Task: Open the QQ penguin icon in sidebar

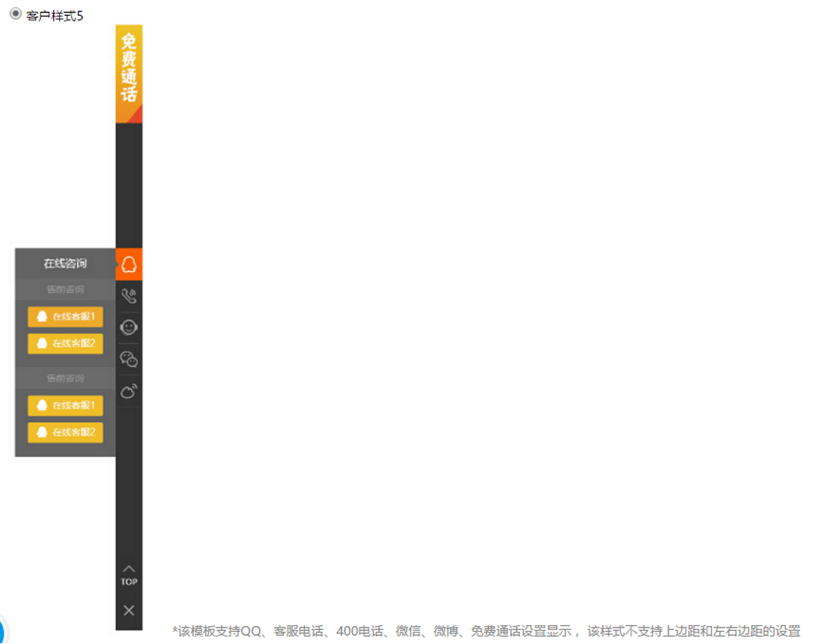Action: click(x=129, y=265)
